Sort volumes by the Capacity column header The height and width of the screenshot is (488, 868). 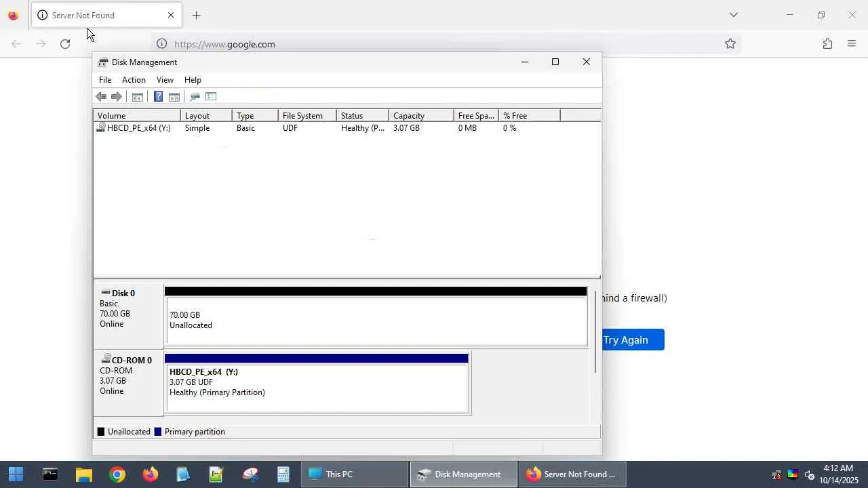tap(421, 116)
